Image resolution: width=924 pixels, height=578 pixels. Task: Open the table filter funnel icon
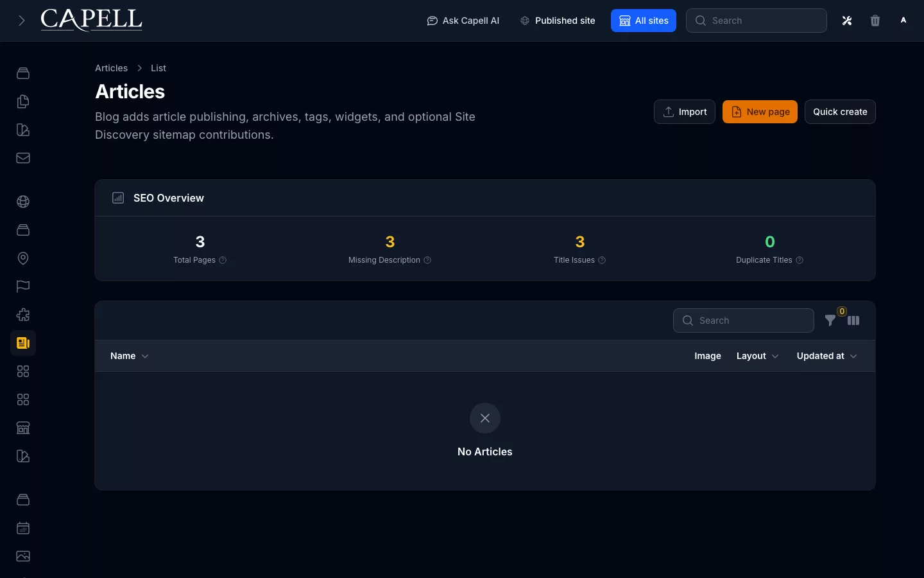click(830, 320)
